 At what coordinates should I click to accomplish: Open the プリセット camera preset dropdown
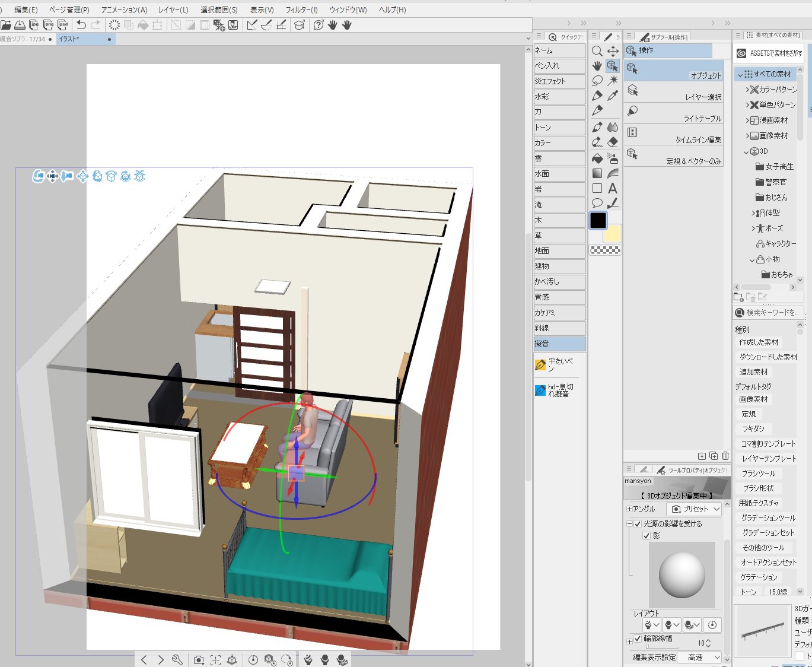point(695,509)
